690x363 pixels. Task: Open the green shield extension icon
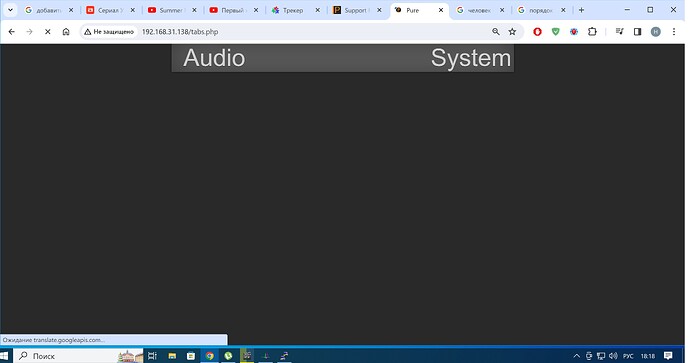[x=556, y=32]
